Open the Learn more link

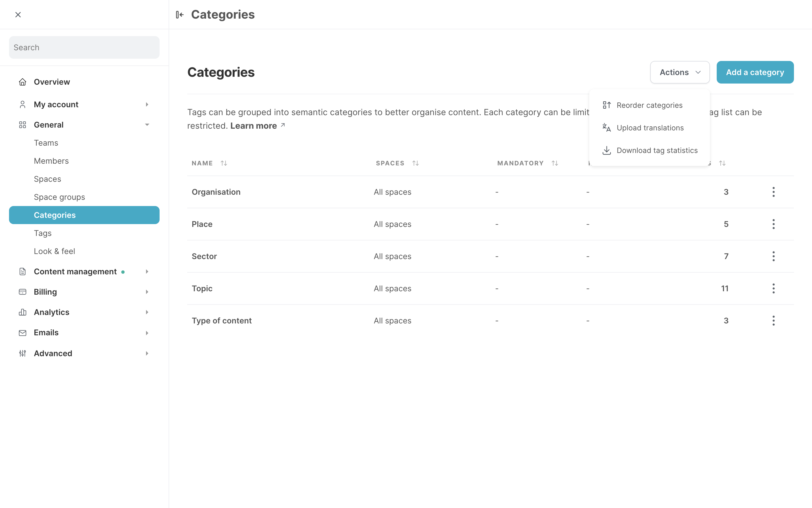click(257, 126)
